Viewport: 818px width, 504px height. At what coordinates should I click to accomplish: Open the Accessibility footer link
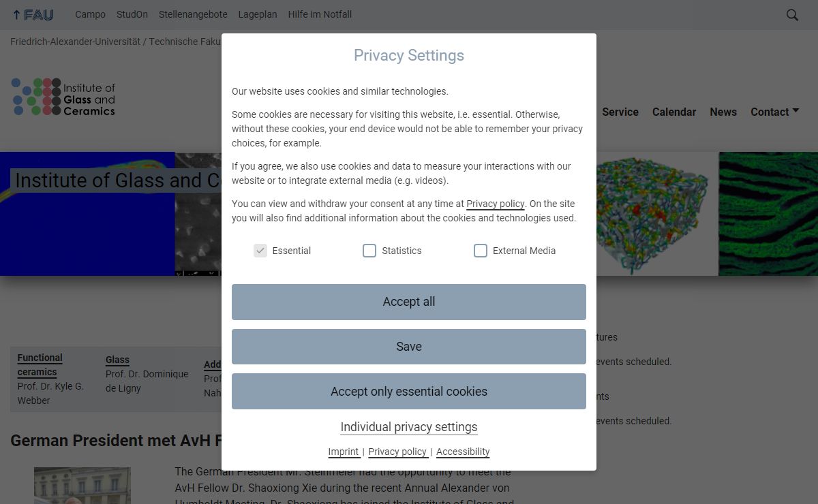pyautogui.click(x=463, y=452)
